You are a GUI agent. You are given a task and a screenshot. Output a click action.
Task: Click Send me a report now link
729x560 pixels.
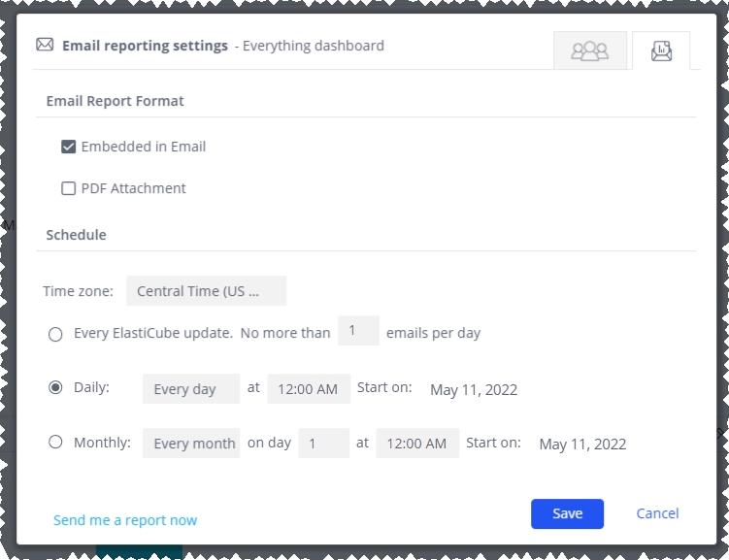pyautogui.click(x=125, y=520)
